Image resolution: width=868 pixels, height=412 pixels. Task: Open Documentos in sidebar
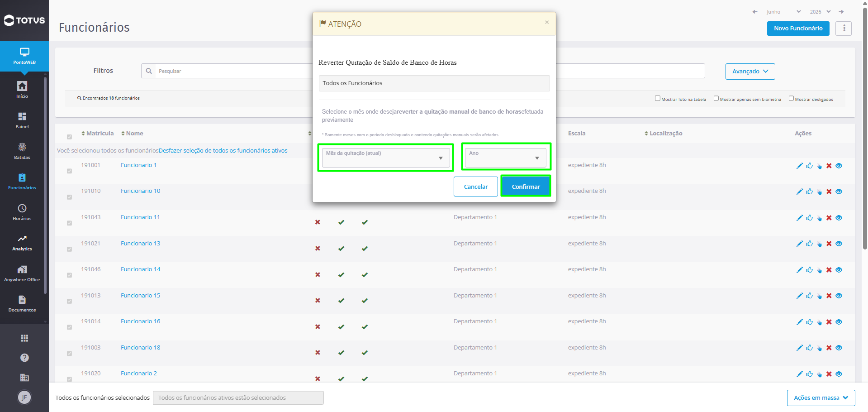[x=22, y=303]
